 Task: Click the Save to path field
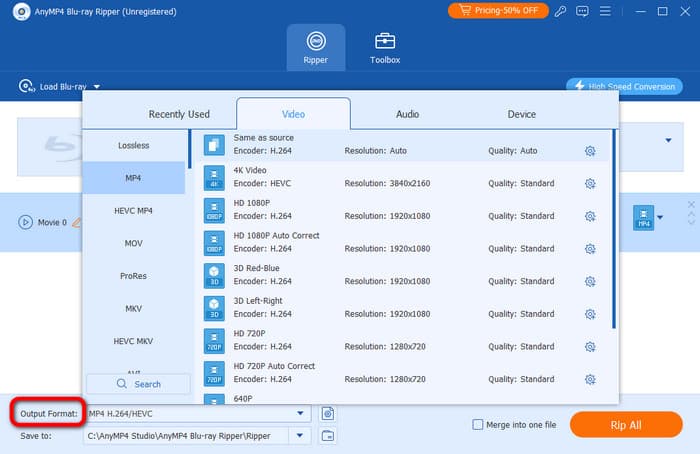(x=187, y=436)
